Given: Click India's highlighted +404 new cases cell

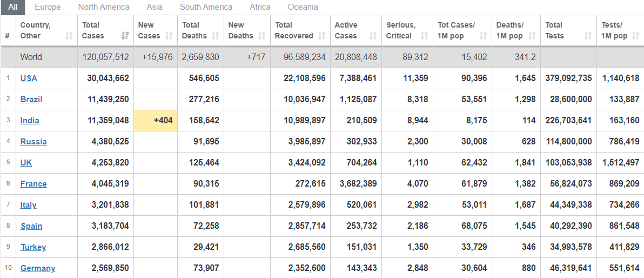Looking at the screenshot, I should pos(156,121).
